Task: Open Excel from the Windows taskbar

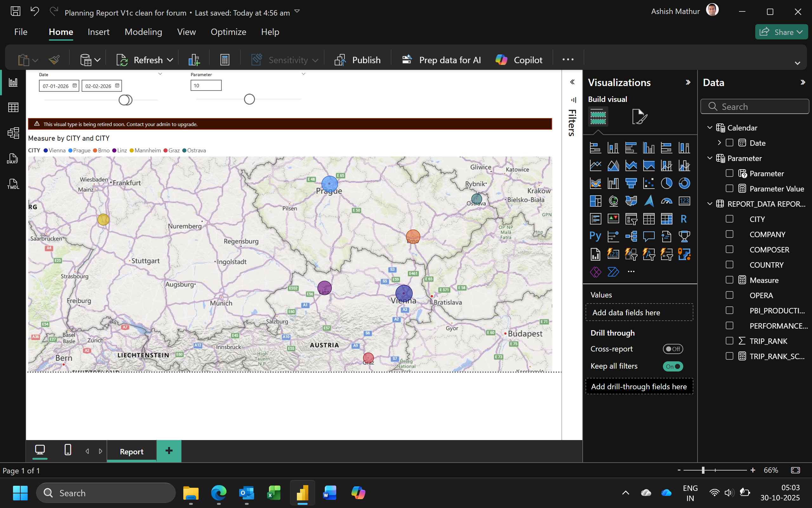Action: (274, 493)
